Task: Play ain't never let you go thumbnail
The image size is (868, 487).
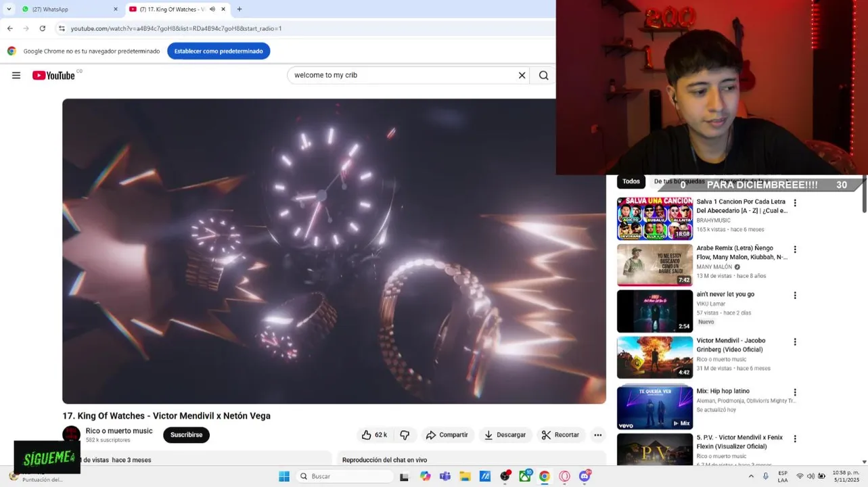Action: [x=655, y=311]
